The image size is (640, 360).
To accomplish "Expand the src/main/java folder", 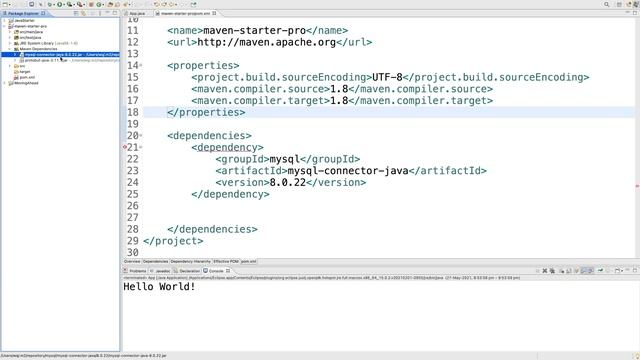I will point(10,32).
